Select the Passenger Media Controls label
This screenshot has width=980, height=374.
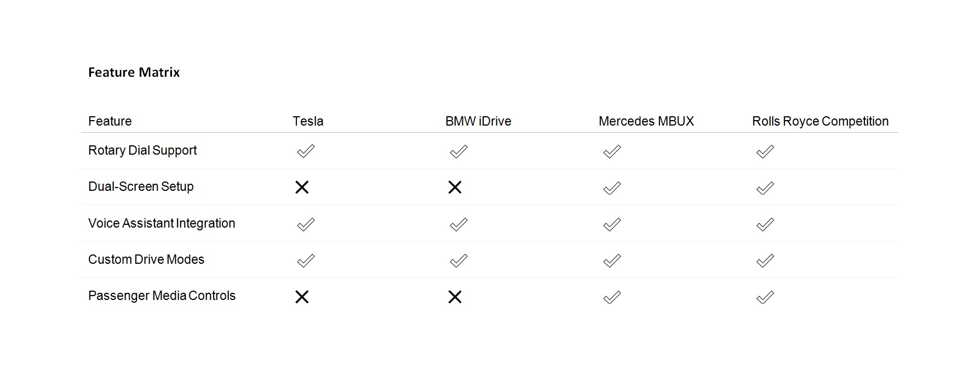click(x=162, y=296)
